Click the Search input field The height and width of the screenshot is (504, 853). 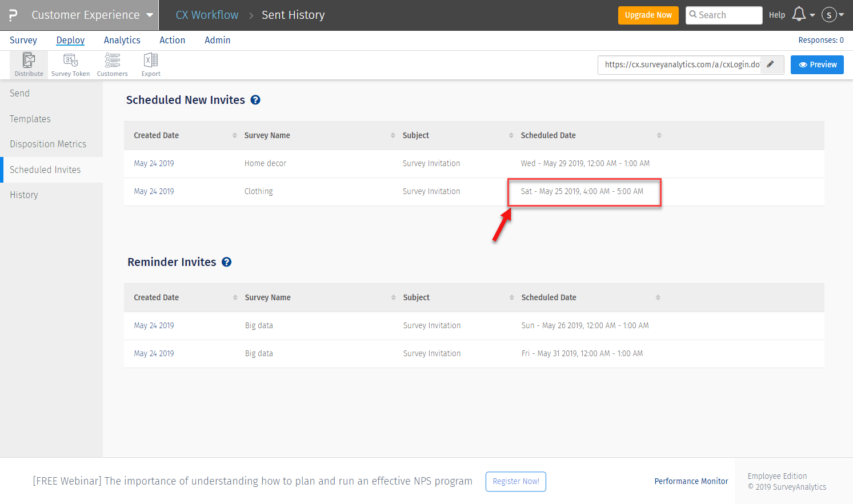pos(724,15)
